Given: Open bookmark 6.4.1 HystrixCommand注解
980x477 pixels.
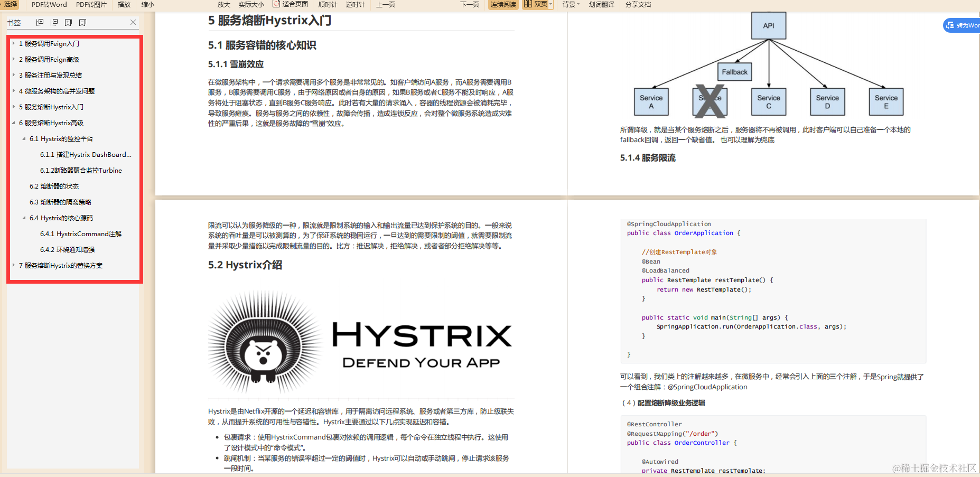Looking at the screenshot, I should click(81, 233).
